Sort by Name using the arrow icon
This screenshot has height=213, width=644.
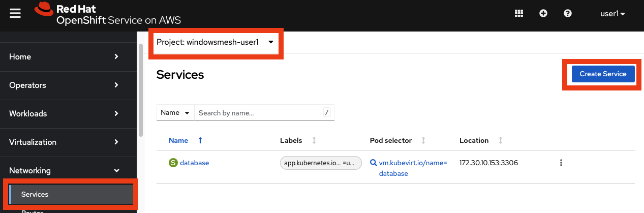coord(200,140)
